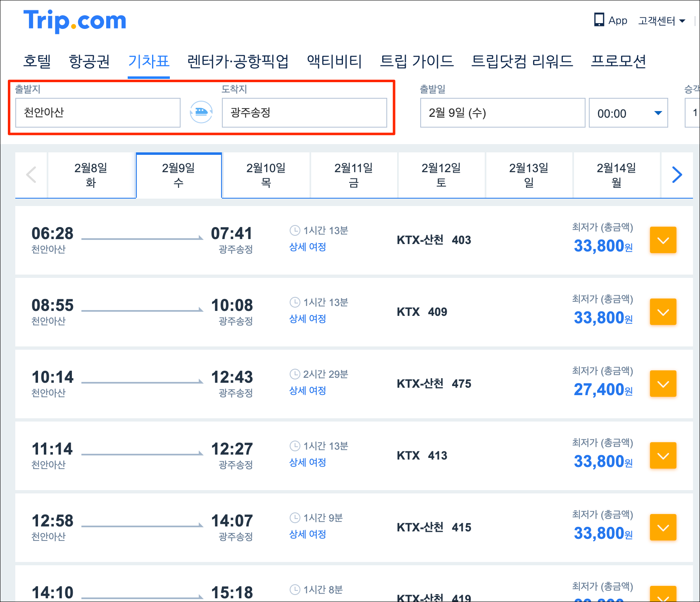Click train name KTX-산천 415
This screenshot has height=602, width=700.
434,527
